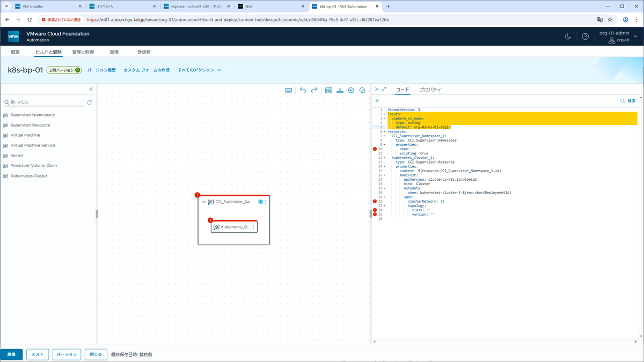Select Persistent Volume Claim in the palette
644x362 pixels.
tap(34, 166)
